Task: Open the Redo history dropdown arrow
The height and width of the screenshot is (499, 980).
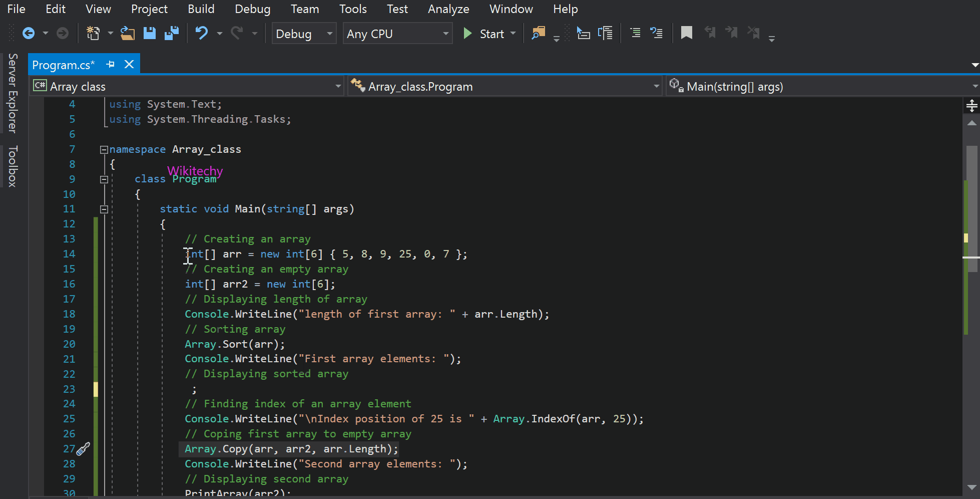Action: 254,34
